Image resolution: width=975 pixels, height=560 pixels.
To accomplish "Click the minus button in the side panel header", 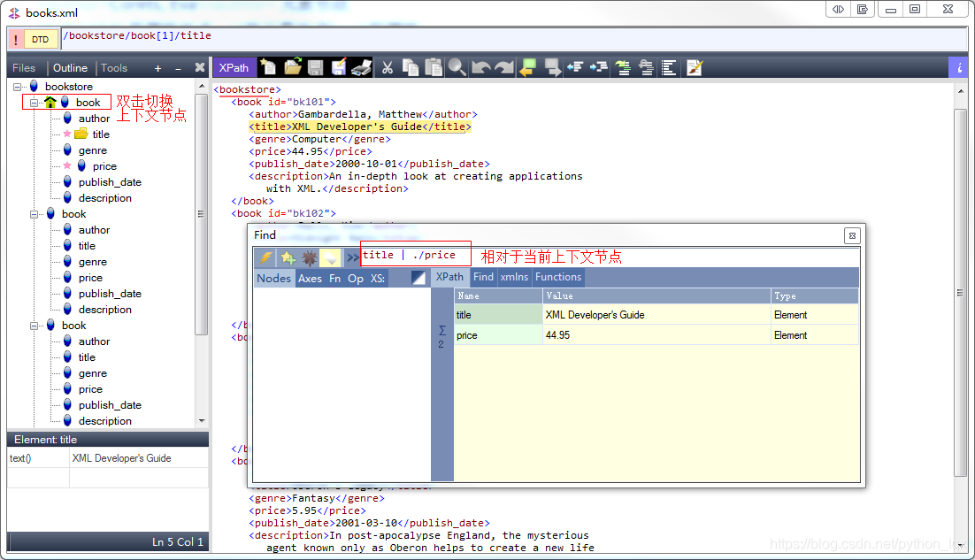I will (178, 68).
